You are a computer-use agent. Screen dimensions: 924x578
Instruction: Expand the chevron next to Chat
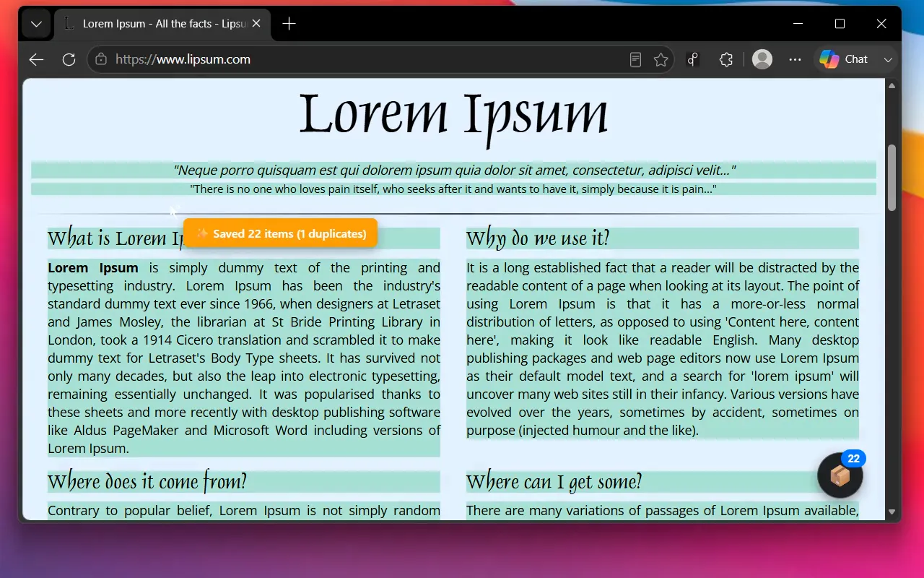point(888,59)
